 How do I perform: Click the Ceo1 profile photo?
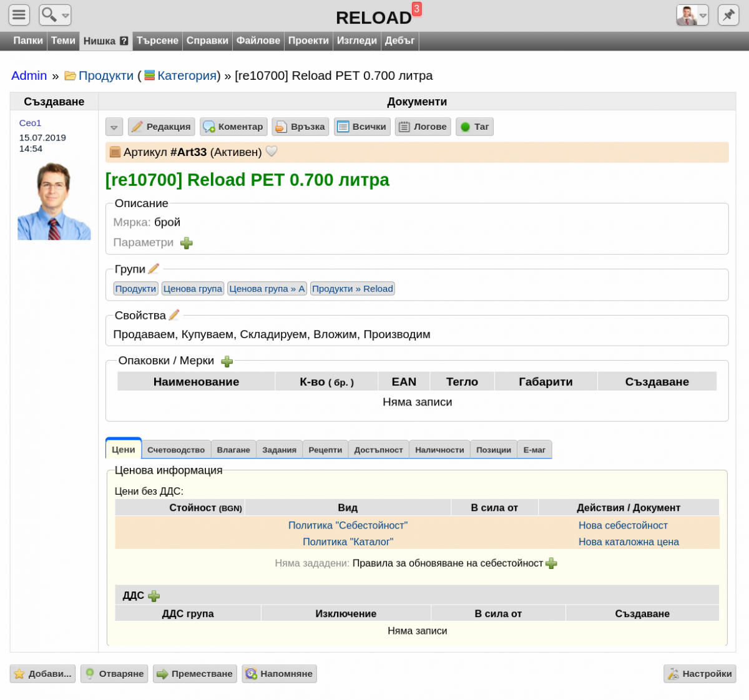[x=54, y=201]
